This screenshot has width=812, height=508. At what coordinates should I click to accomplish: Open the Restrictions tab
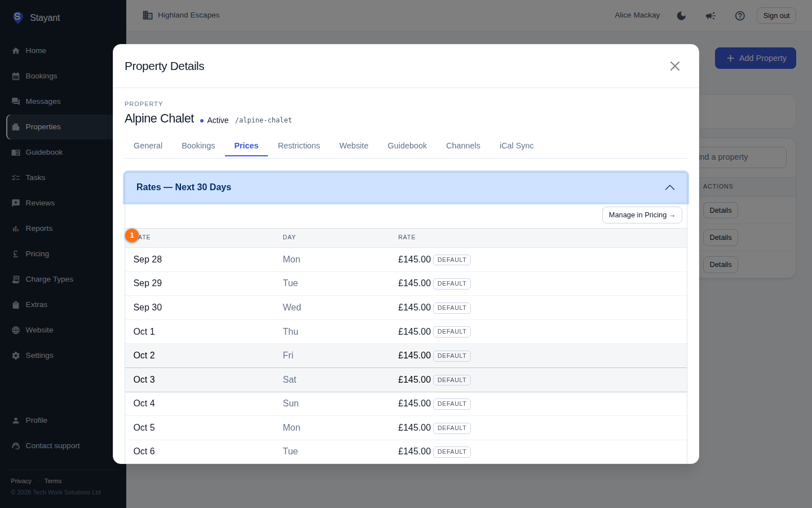(x=299, y=146)
